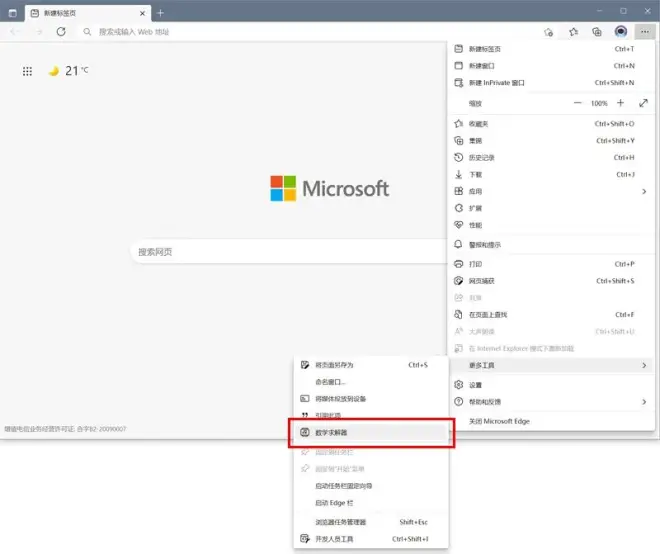Screen dimensions: 660x554
Task: Decrease zoom with the minus button
Action: coord(578,103)
